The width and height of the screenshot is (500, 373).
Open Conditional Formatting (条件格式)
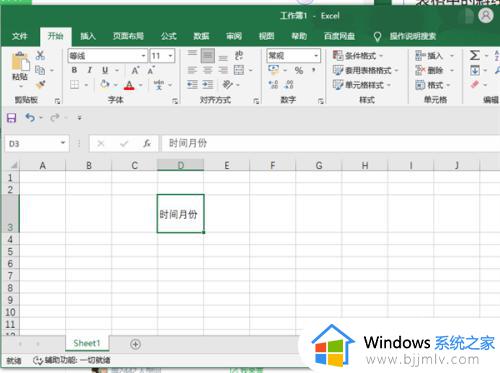tap(357, 56)
